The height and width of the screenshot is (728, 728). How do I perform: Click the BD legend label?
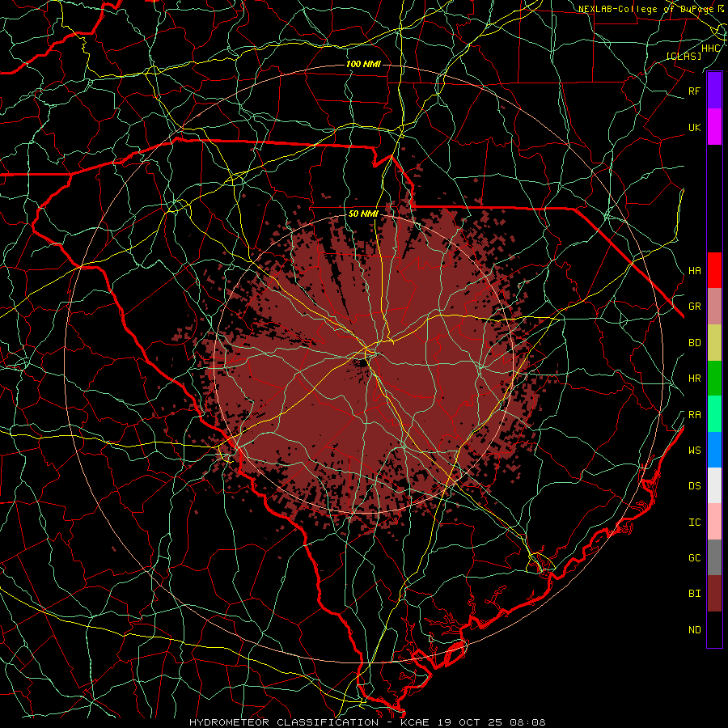pyautogui.click(x=694, y=343)
